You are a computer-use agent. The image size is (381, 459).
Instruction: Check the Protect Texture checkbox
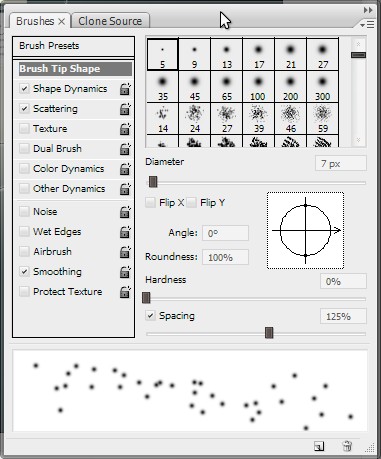[24, 292]
